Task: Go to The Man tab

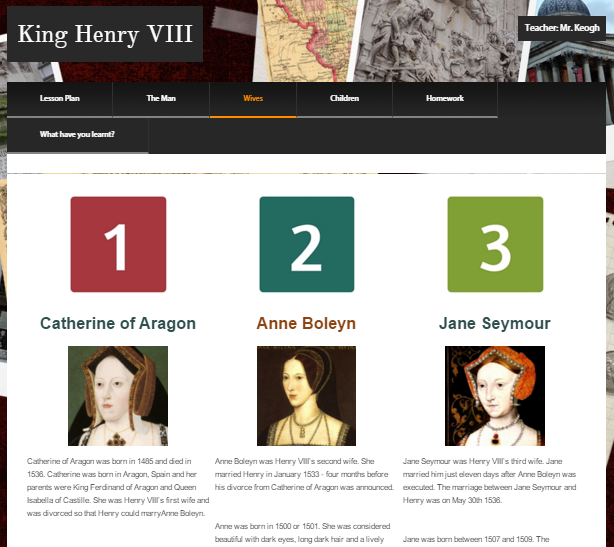Action: (161, 98)
